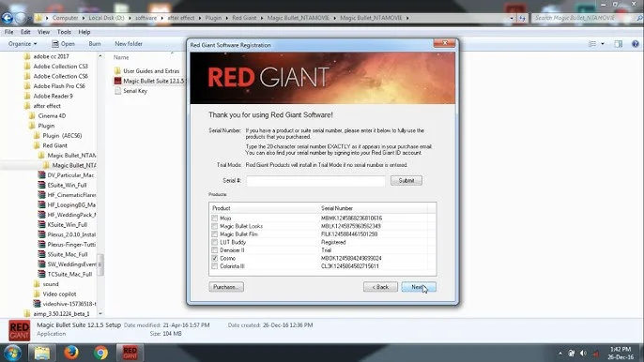This screenshot has height=362, width=644.
Task: Expand the breadcrumb arrow after software
Action: [x=161, y=18]
